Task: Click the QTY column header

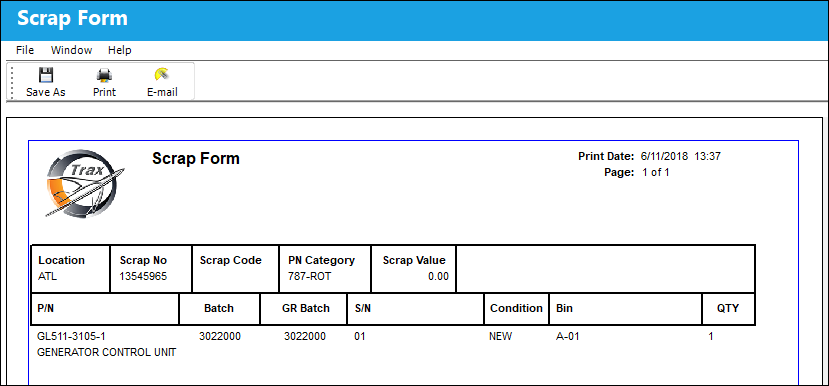Action: [728, 308]
